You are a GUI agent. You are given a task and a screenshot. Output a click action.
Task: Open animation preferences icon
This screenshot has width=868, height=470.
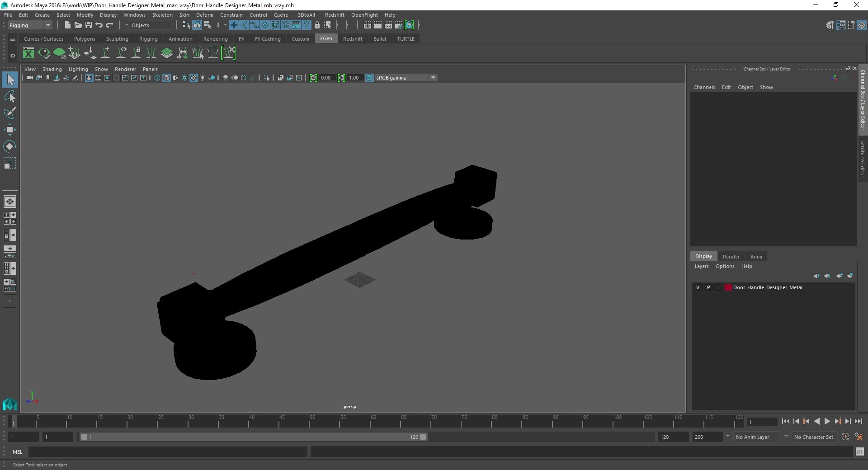[x=859, y=437]
